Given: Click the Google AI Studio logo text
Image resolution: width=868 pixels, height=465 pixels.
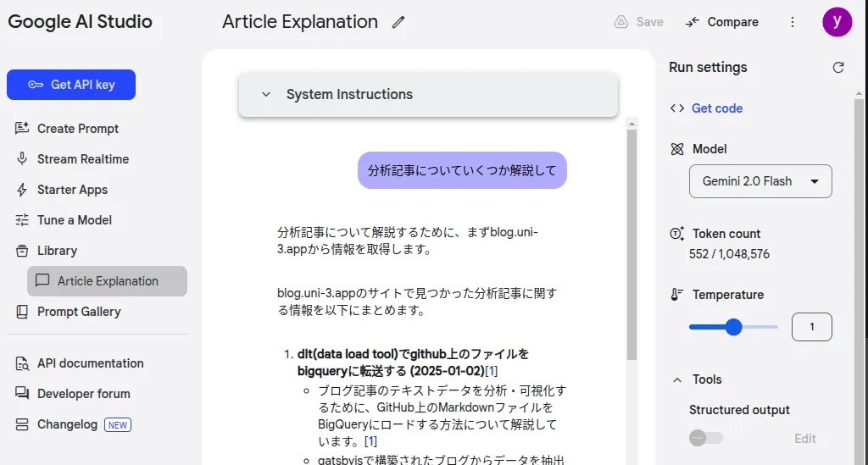Looking at the screenshot, I should point(80,21).
